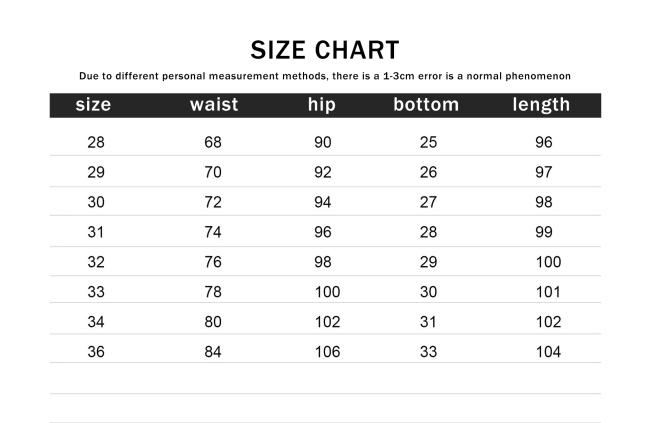The width and height of the screenshot is (650, 423).
Task: Click the SIZE CHART title
Action: click(x=325, y=50)
